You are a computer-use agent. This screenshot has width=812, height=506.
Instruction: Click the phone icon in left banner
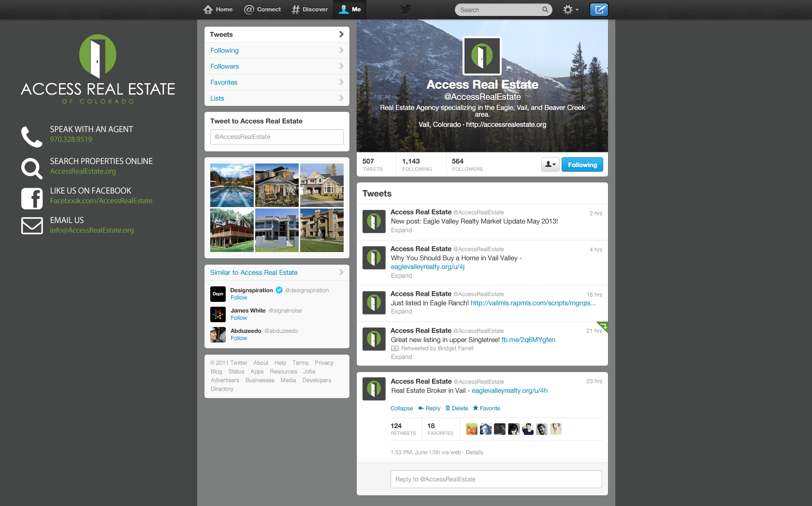pyautogui.click(x=32, y=137)
